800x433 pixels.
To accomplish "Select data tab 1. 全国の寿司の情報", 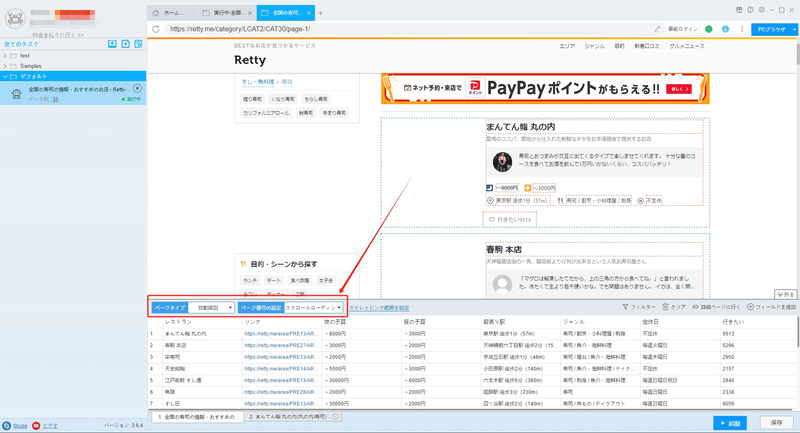I will 198,417.
